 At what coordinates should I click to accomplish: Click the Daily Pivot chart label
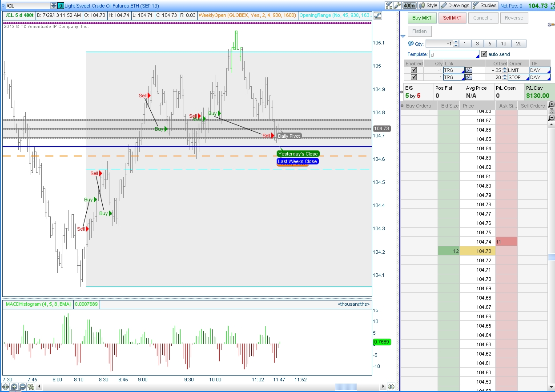pos(289,136)
